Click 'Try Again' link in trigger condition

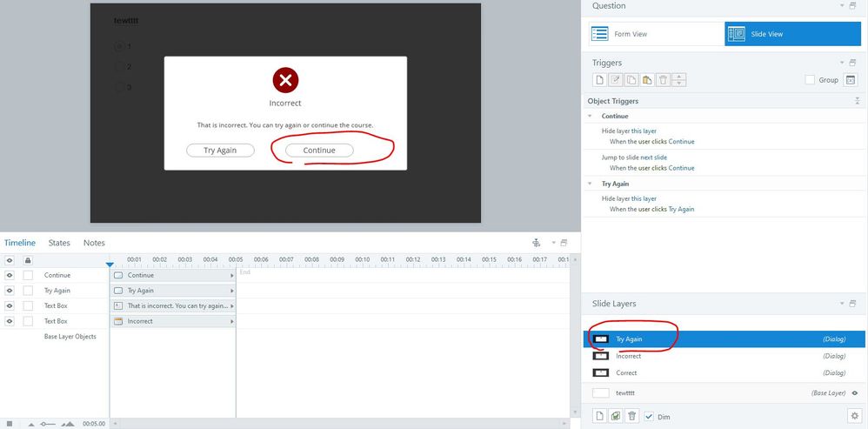(x=682, y=209)
